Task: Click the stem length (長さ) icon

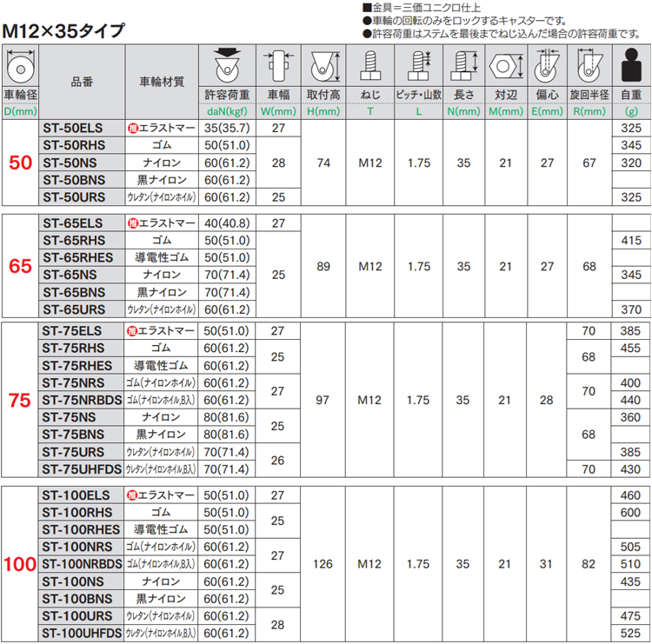Action: pos(462,66)
